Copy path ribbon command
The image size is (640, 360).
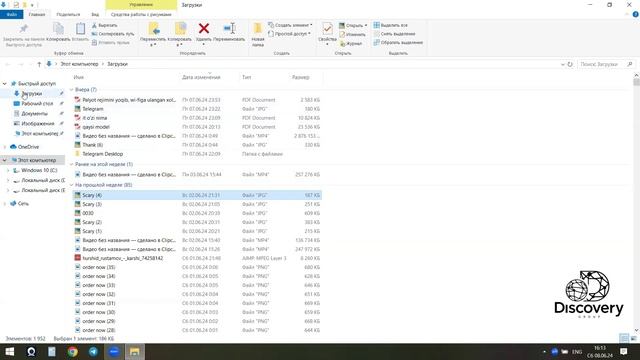click(113, 34)
